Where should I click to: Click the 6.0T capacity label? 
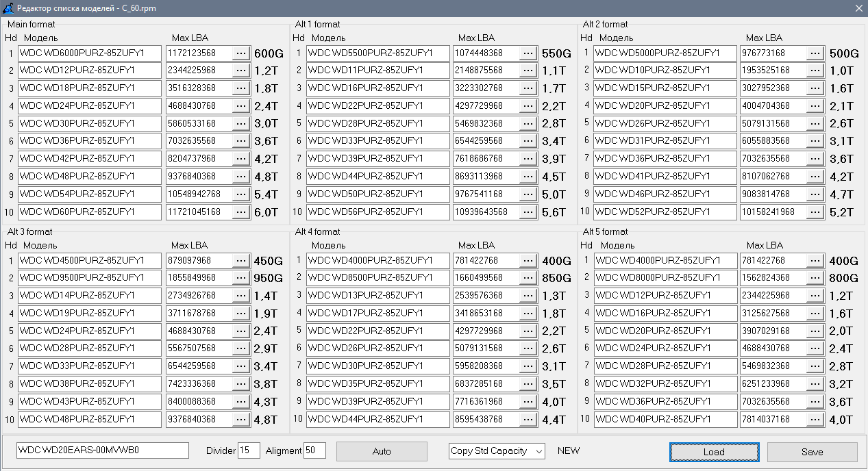coord(266,212)
